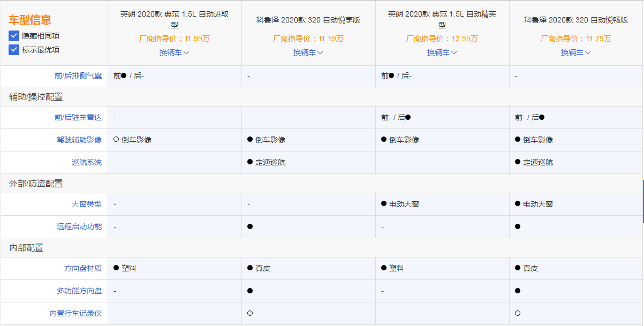
Task: Open the 英朗 2020款 典范 1.5L 自动精英型 title
Action: tap(442, 20)
